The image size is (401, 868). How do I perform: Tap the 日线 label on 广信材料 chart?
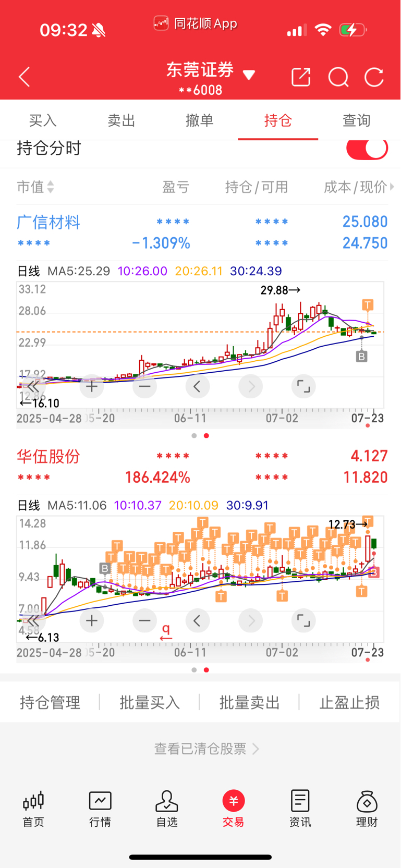point(28,271)
